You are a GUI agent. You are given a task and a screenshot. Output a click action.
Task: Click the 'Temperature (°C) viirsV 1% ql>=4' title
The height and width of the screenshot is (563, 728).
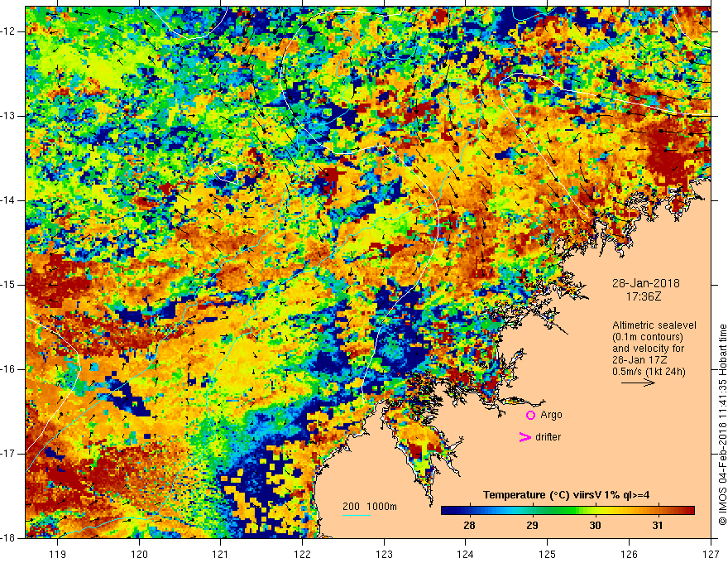click(566, 495)
